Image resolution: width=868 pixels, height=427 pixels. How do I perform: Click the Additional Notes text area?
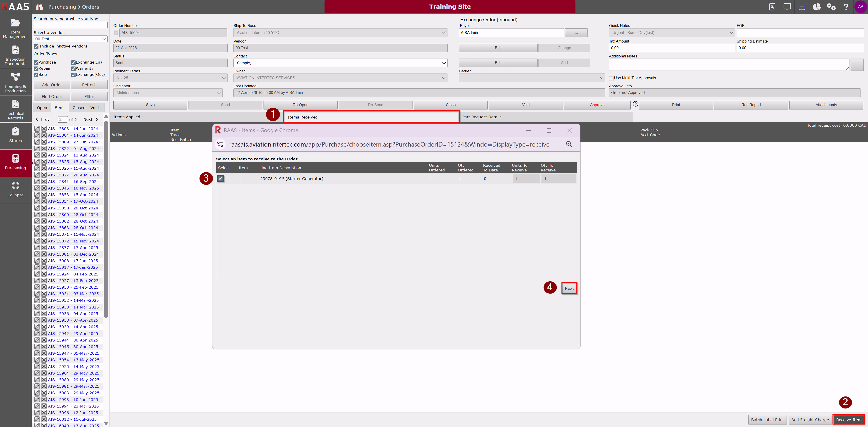[729, 65]
